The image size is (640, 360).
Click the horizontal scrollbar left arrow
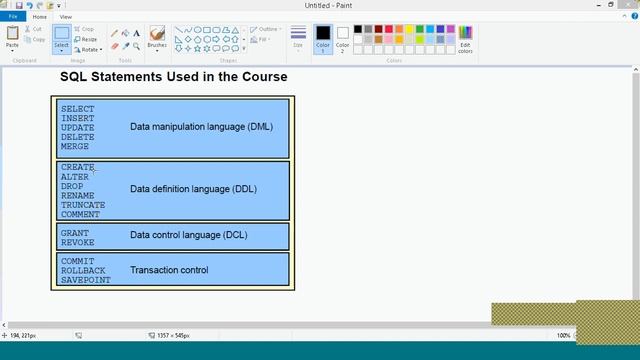click(x=4, y=325)
